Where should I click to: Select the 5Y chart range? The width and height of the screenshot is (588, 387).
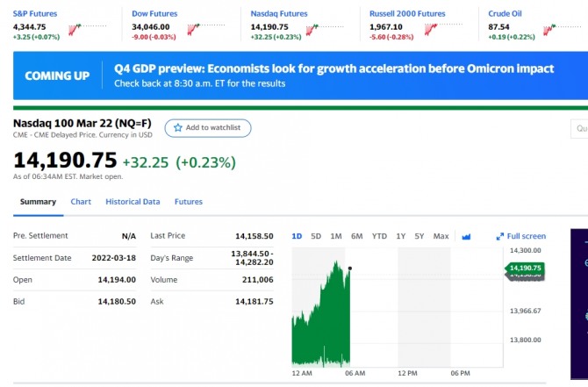[x=419, y=236]
